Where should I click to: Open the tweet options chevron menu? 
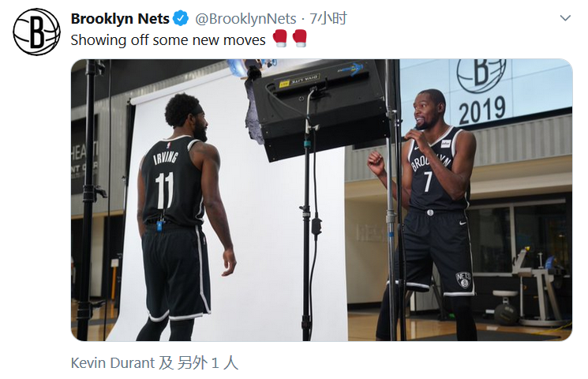(565, 18)
